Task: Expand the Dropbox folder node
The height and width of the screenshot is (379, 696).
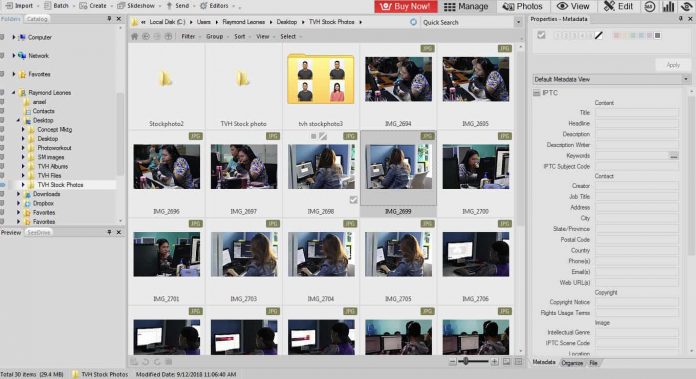Action: point(18,203)
